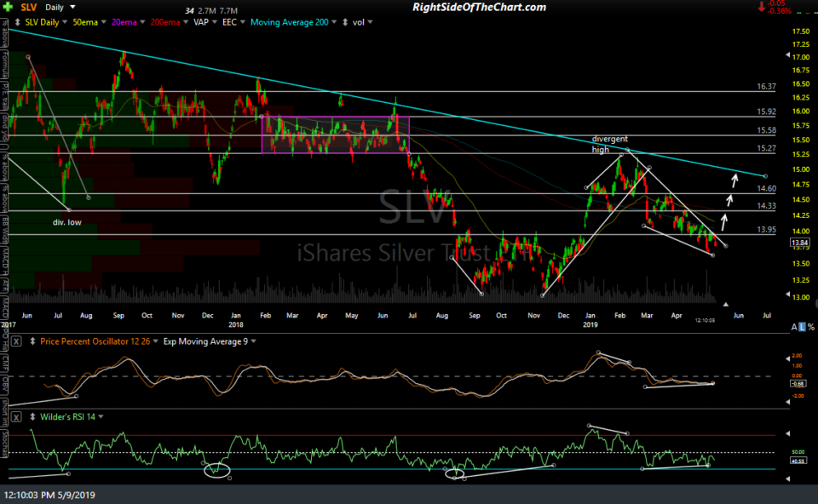Click the 20ema magenta label to change its color
818x504 pixels.
tap(123, 23)
